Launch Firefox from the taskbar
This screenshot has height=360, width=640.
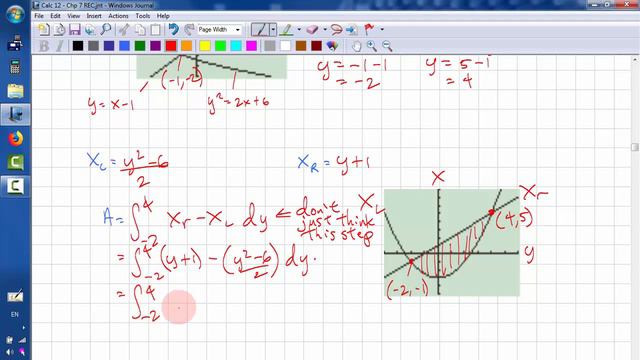(x=15, y=139)
